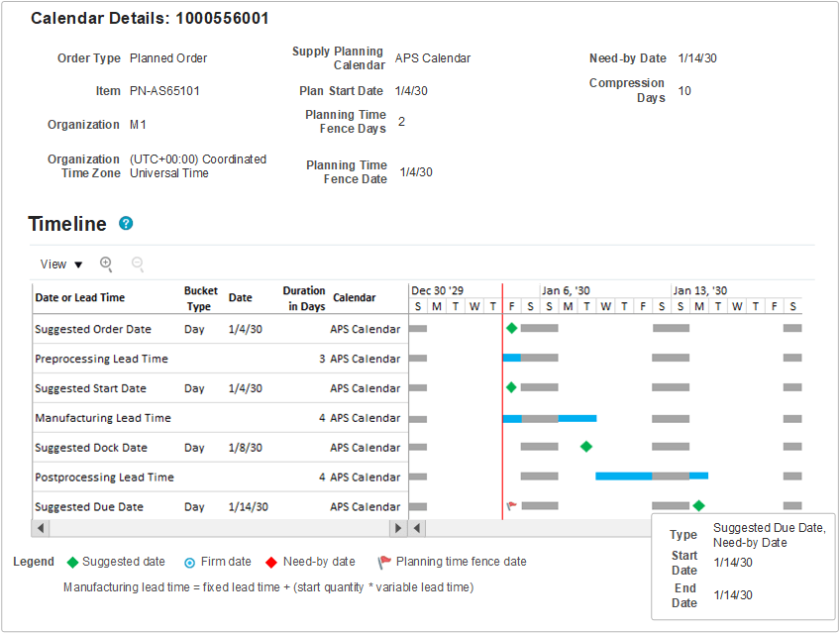Select the green diamond on Suggested Order Date row

(512, 328)
